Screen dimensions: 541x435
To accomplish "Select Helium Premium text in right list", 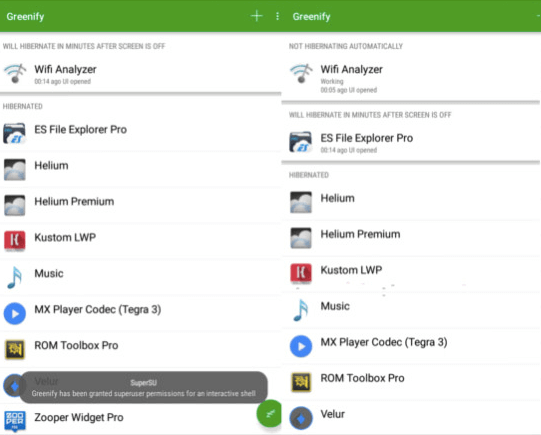I will [361, 234].
